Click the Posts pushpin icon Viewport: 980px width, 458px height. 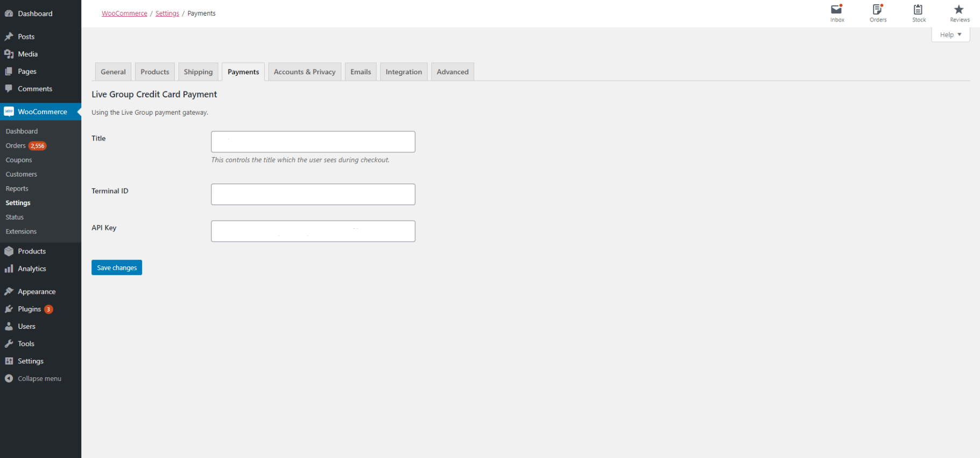coord(9,37)
